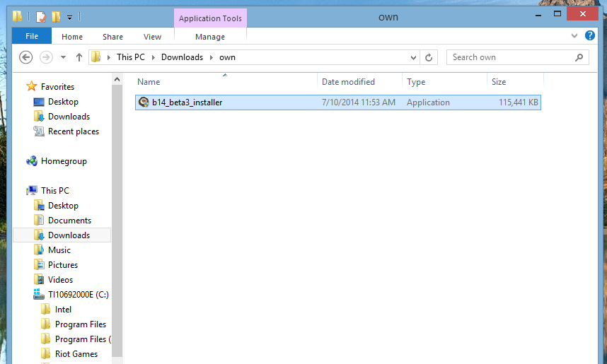The height and width of the screenshot is (364, 607).
Task: Click 'Downloads' in the address breadcrumb
Action: click(x=182, y=57)
